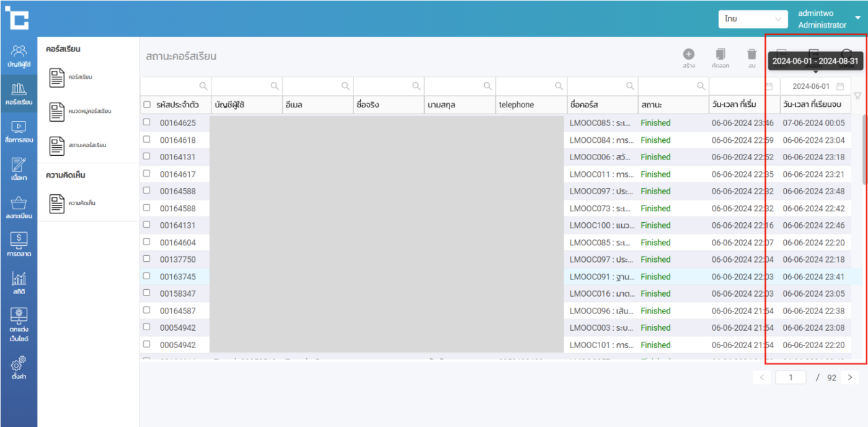Click the สร้าง (create) plus icon
868x427 pixels.
[x=688, y=55]
